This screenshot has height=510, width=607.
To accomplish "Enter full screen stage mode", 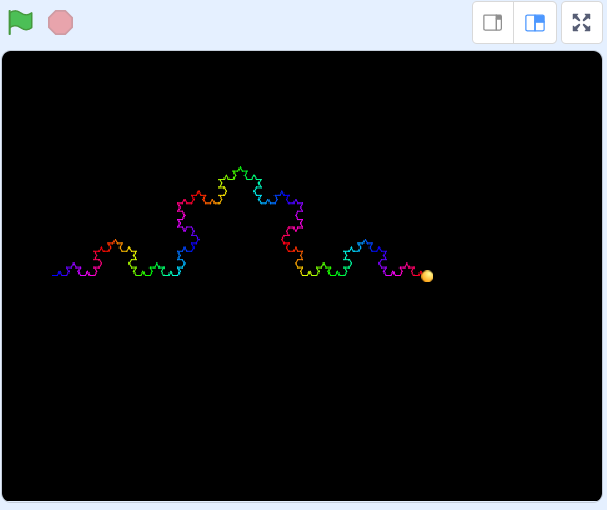I will click(x=582, y=22).
